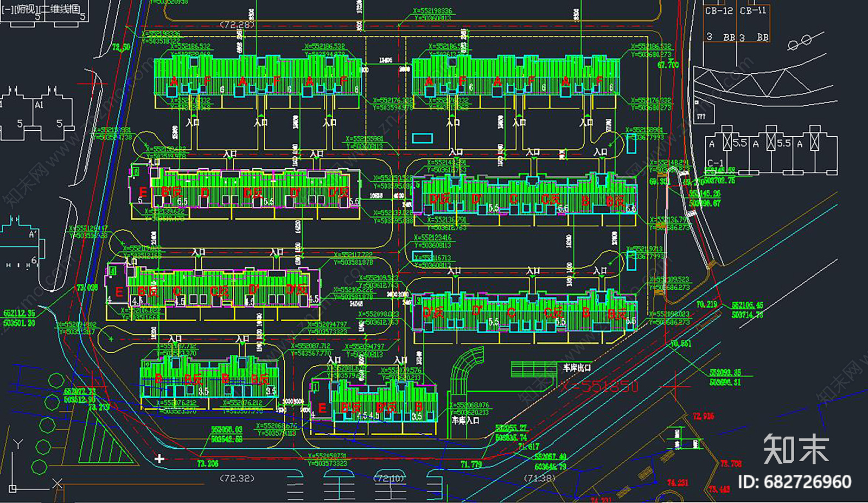This screenshot has height=503, width=868.
Task: Click the ID: 682726960 text
Action: click(x=795, y=481)
